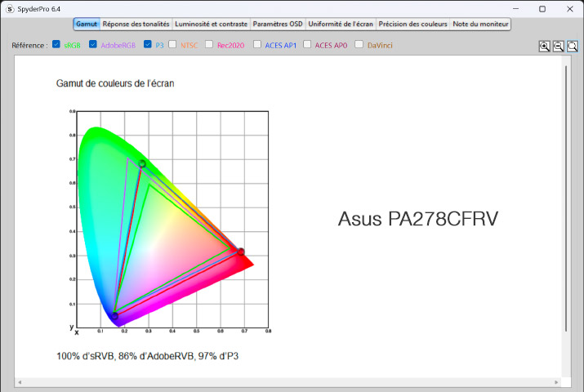
Task: Click the blue measured point on gamut chart
Action: pos(114,316)
